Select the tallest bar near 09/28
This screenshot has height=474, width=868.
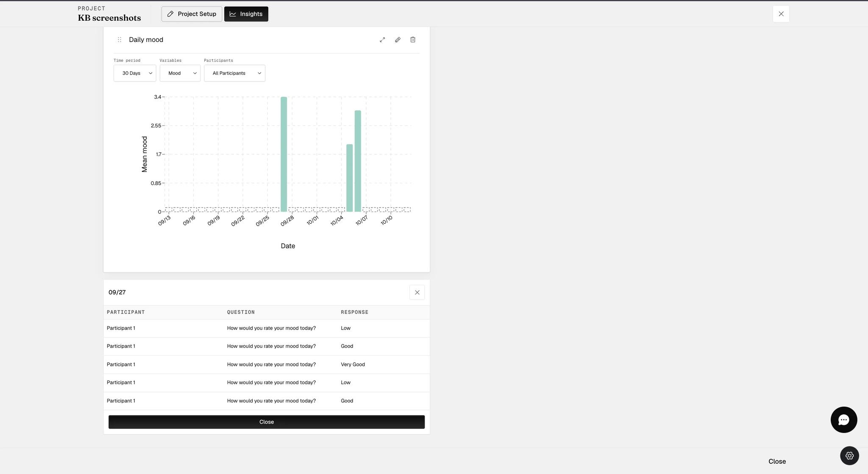pos(284,154)
